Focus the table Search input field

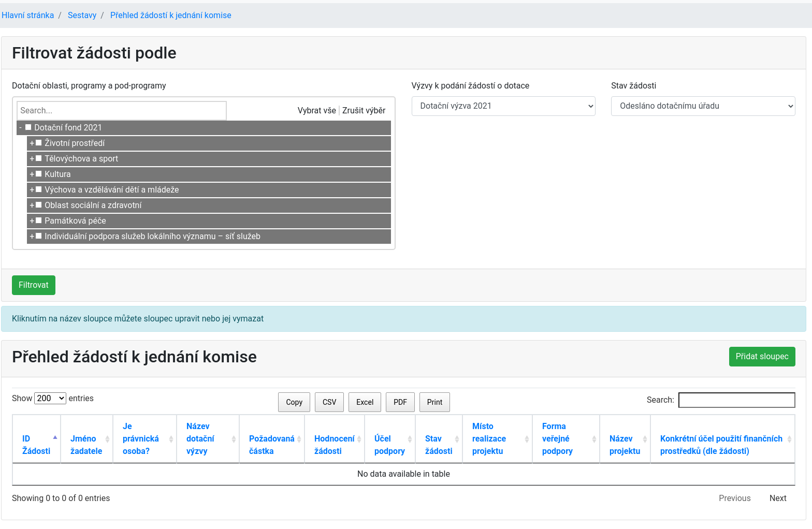[x=736, y=400]
